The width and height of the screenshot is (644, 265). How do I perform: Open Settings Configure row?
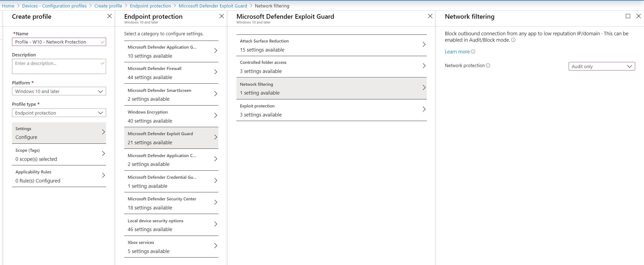pyautogui.click(x=59, y=133)
